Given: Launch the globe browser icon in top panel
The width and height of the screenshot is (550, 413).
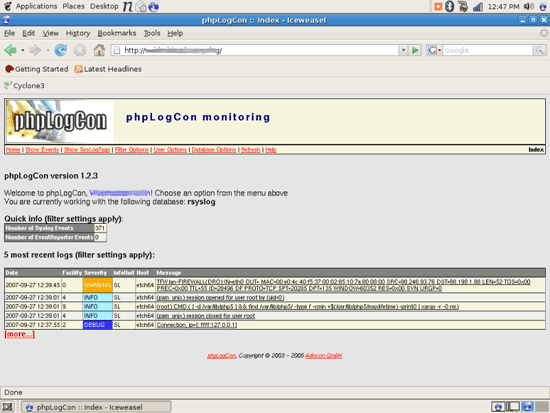Looking at the screenshot, I should click(154, 6).
